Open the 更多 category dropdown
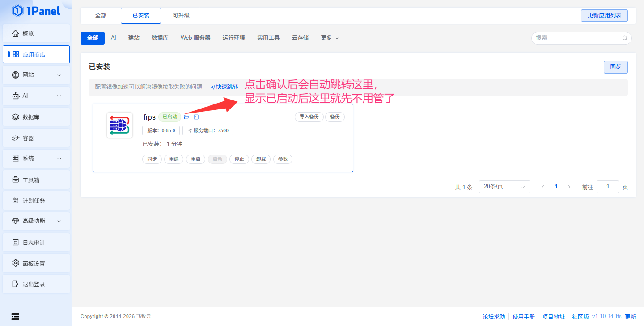The image size is (644, 326). tap(330, 38)
